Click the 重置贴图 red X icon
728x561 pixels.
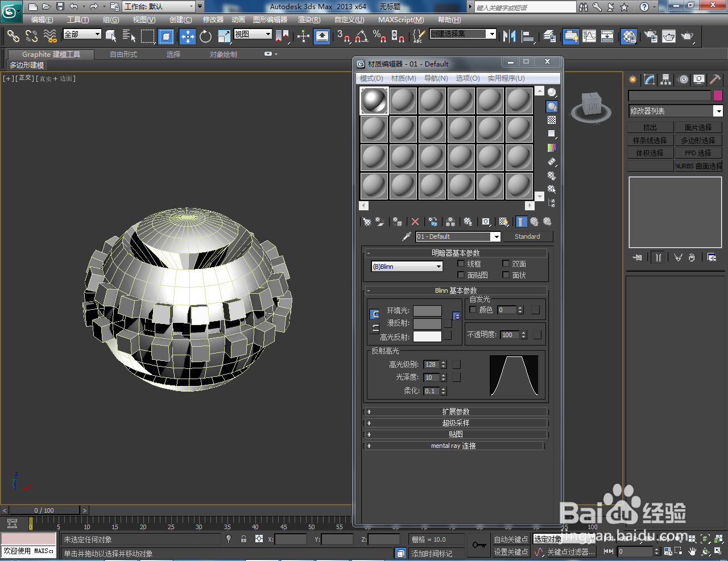(x=415, y=222)
